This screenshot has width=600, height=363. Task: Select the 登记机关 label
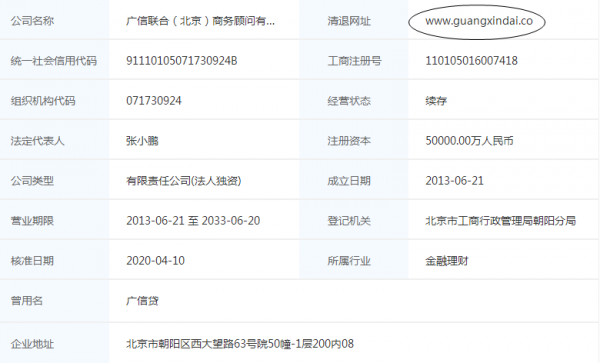(349, 221)
